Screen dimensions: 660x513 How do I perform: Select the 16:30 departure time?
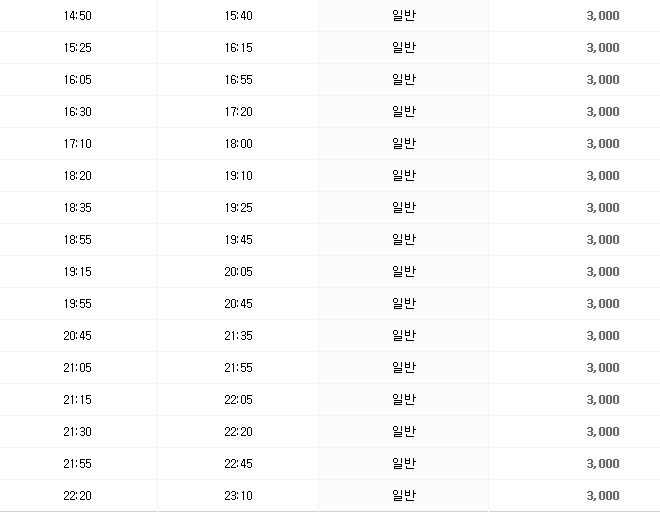[77, 112]
